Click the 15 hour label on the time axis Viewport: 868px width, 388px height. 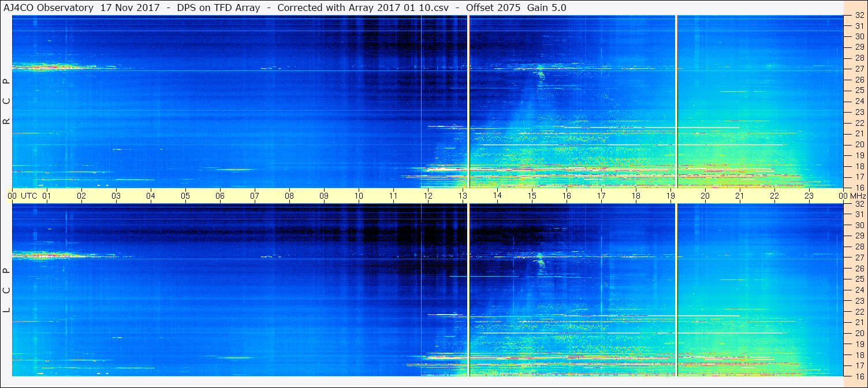pyautogui.click(x=532, y=196)
